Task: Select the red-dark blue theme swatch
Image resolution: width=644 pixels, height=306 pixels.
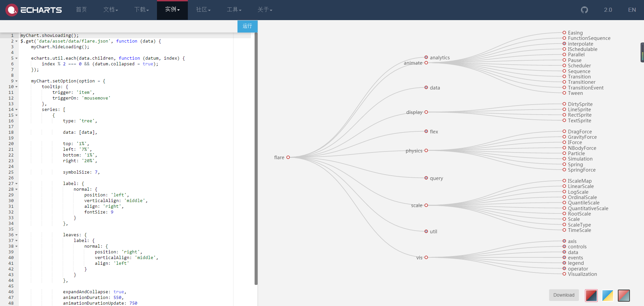Action: pyautogui.click(x=591, y=295)
